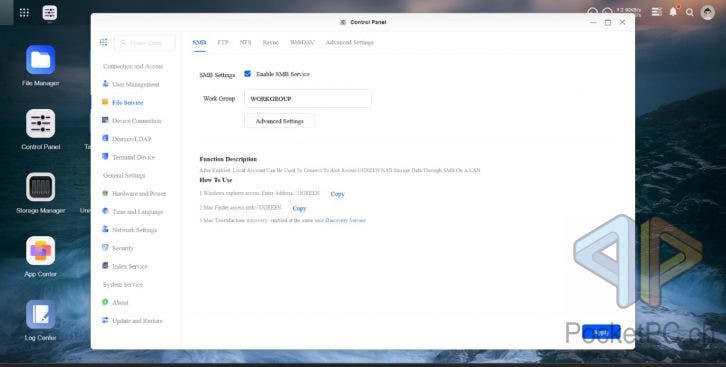
Task: Launch Storage Manager from the desktop
Action: [x=41, y=187]
